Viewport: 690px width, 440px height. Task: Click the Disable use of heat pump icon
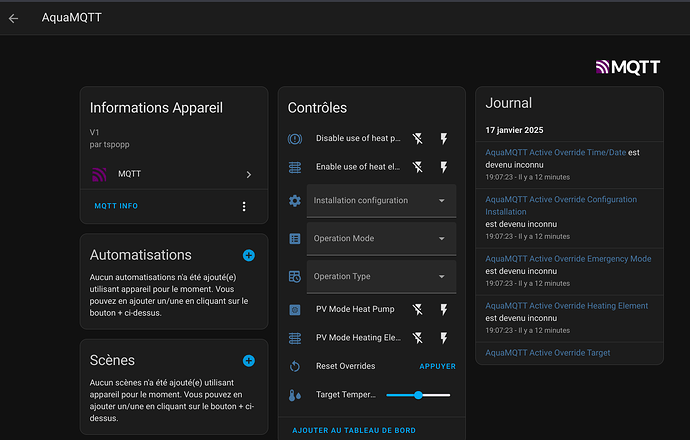295,139
